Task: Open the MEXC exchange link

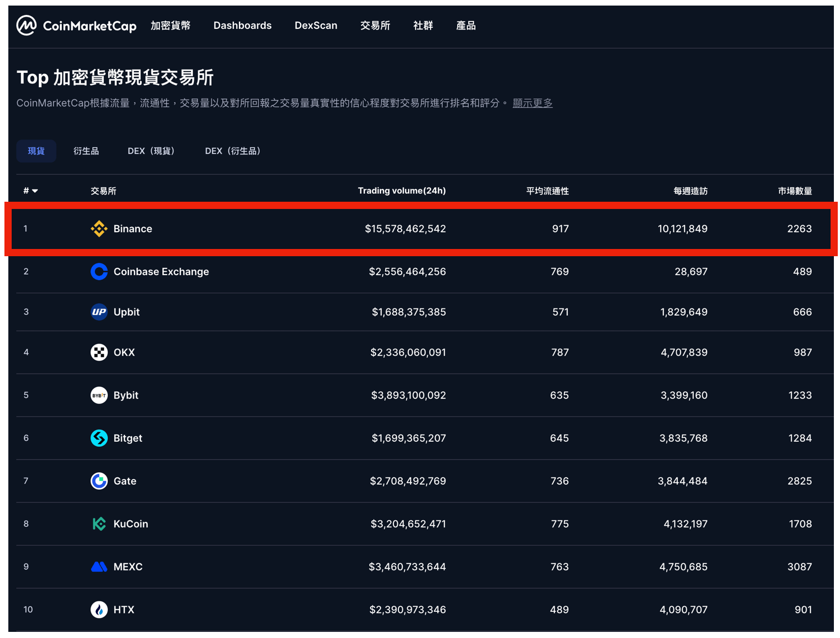Action: pos(128,567)
